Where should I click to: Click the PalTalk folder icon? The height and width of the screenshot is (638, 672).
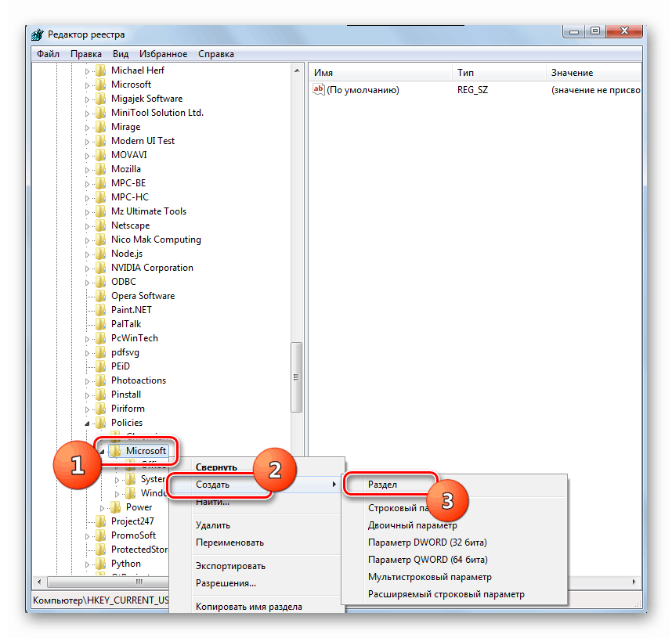100,324
